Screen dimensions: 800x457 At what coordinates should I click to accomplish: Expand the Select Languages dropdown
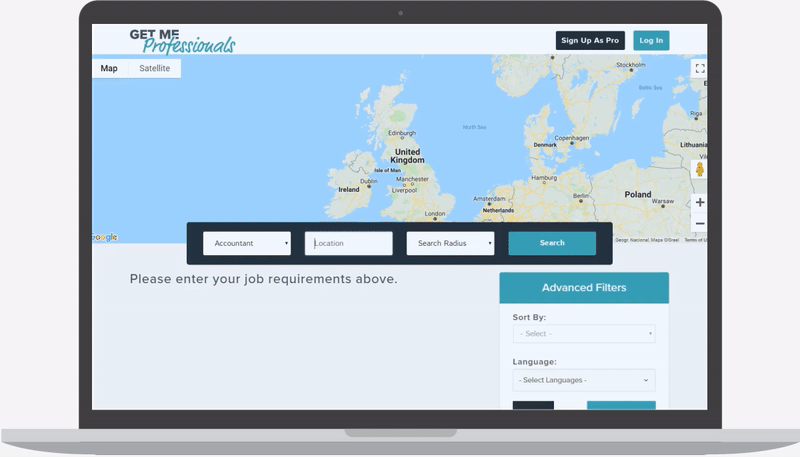[584, 380]
